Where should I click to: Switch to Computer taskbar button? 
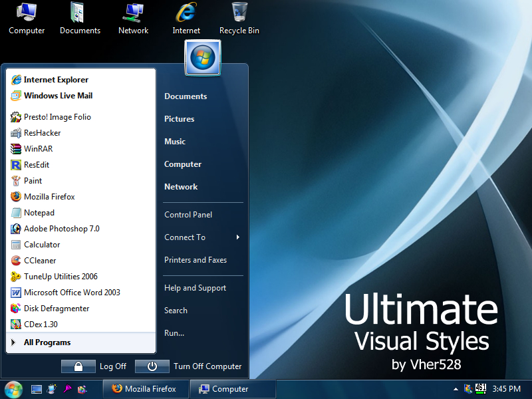232,389
